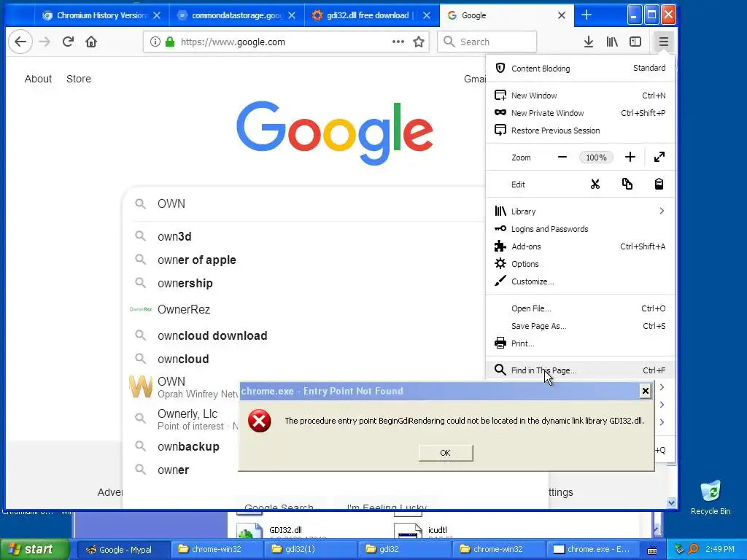Open Options with the gear icon
This screenshot has height=560, width=747.
tap(580, 264)
